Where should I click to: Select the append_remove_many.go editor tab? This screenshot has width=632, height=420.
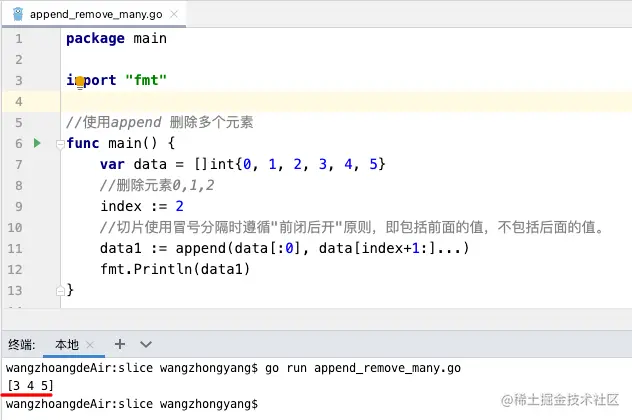click(x=95, y=14)
